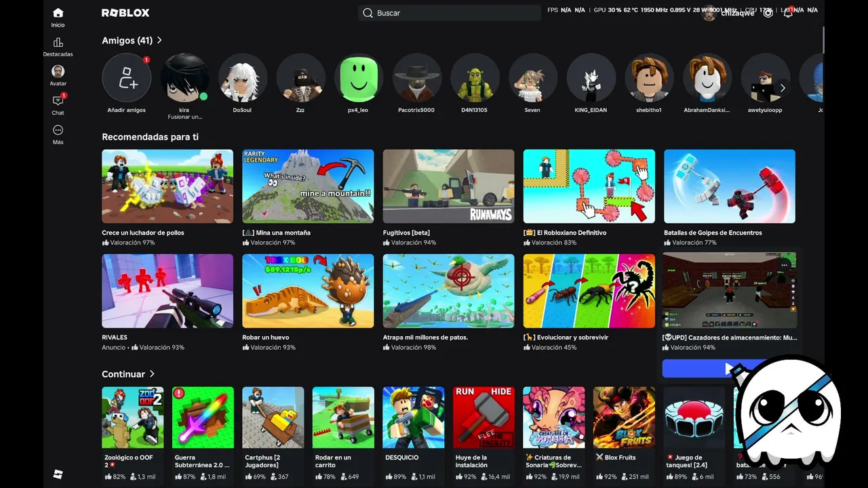The image size is (868, 488).
Task: Resume Guerra Subterránea 2.0 game
Action: pos(203,434)
